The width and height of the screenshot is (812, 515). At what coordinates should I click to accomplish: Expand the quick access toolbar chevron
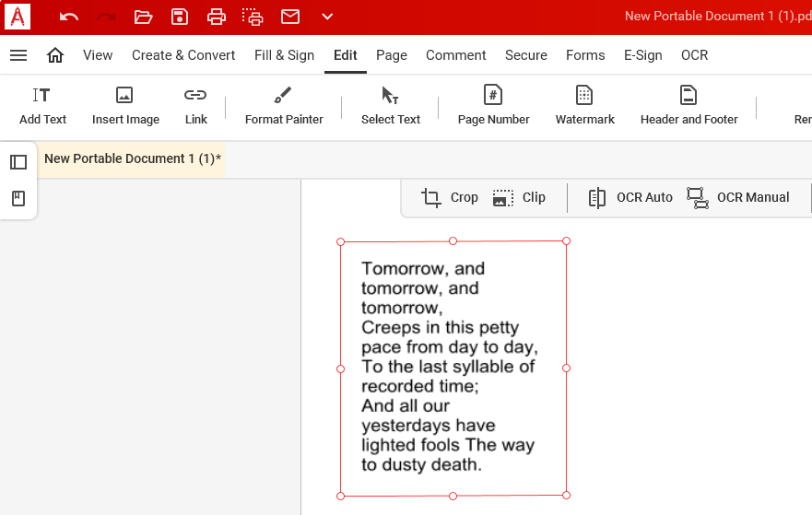pos(327,17)
